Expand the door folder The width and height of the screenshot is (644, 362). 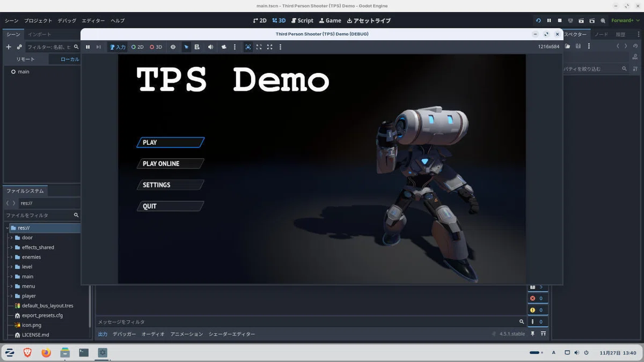click(x=11, y=238)
